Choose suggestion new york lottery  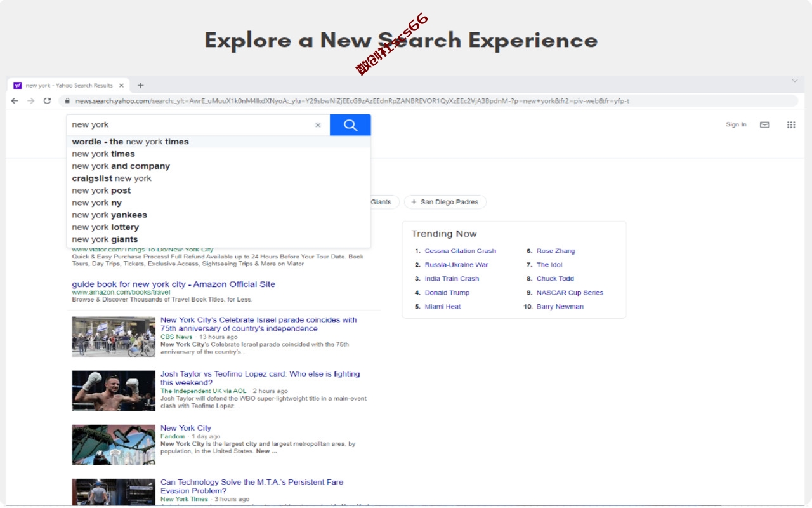pyautogui.click(x=218, y=227)
